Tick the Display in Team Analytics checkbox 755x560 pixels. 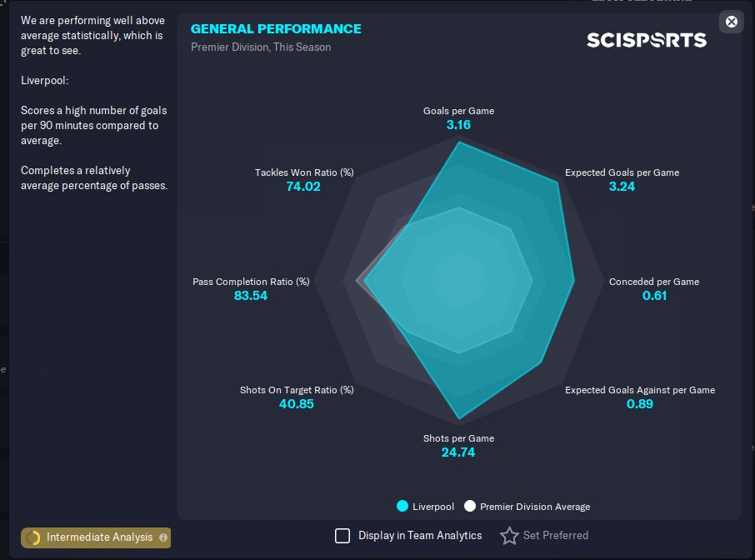pos(342,536)
